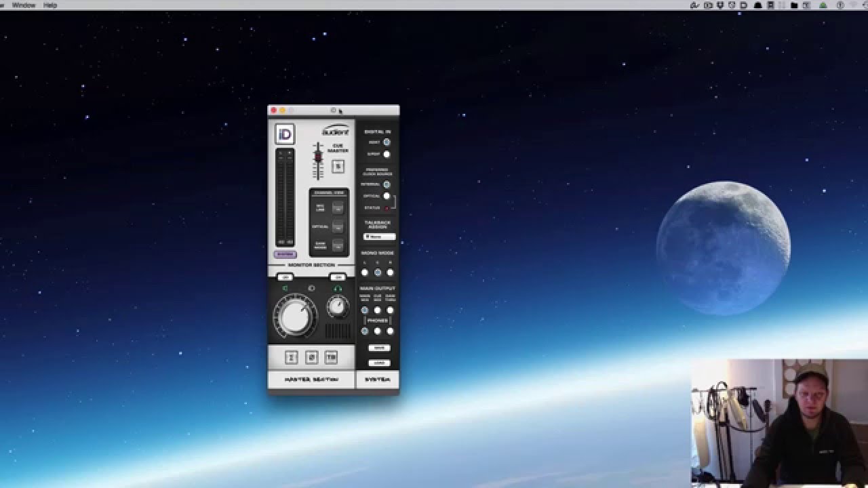Route Cue Mix to phones

coord(378,331)
